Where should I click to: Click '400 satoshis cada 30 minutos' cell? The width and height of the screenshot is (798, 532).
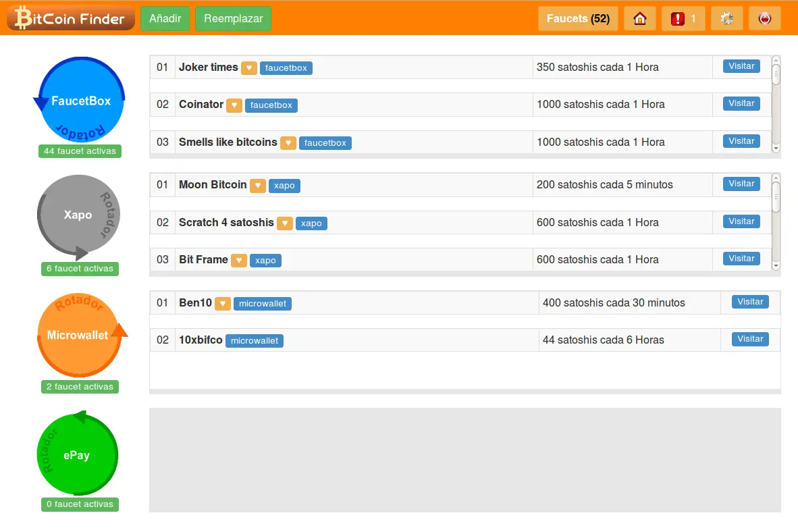629,303
